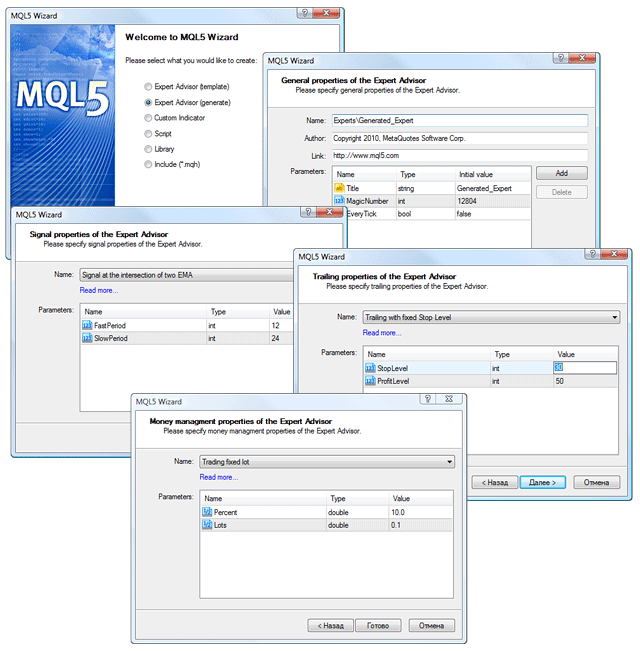Click help icon in Welcome wizard title bar
This screenshot has width=640, height=651.
305,13
